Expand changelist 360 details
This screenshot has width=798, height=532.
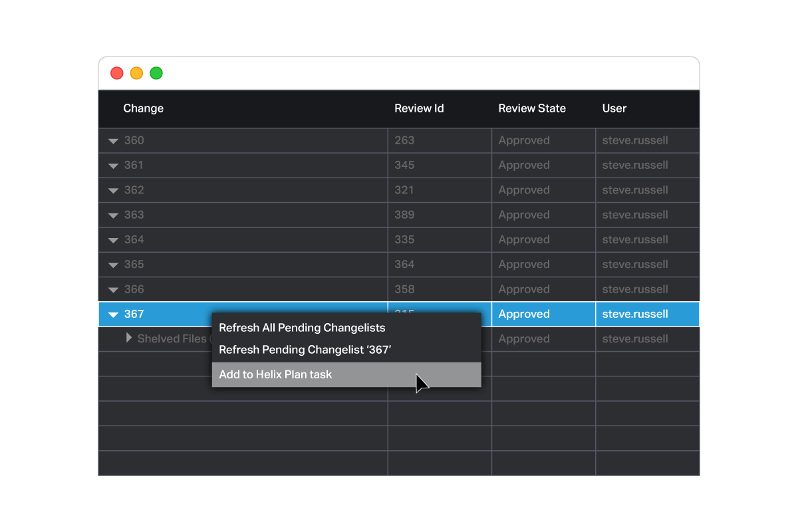(113, 140)
